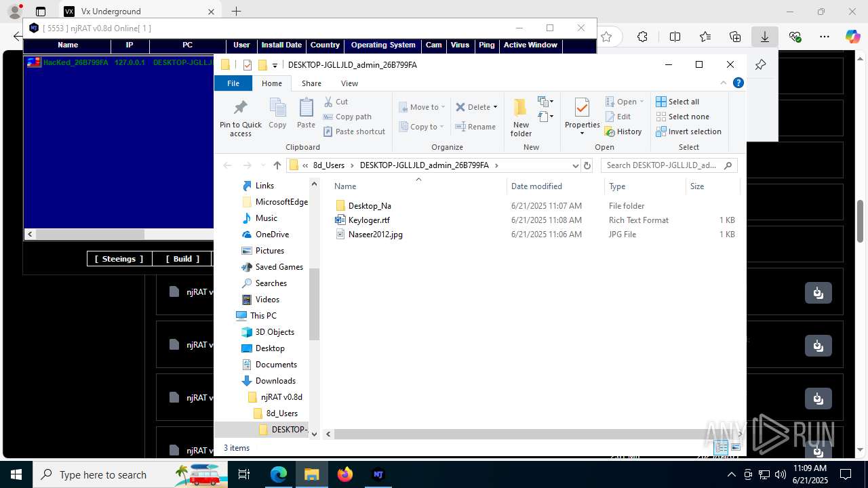
Task: Open the File menu tab
Action: point(233,83)
